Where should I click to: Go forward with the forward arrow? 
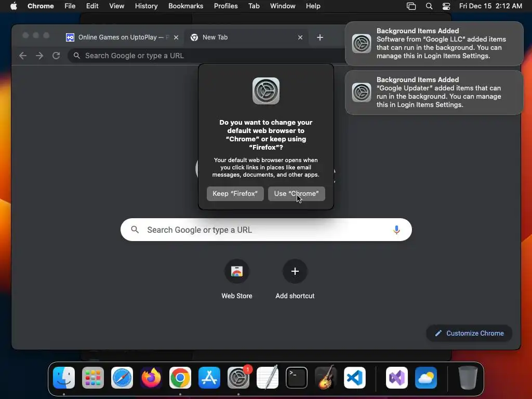click(x=39, y=56)
